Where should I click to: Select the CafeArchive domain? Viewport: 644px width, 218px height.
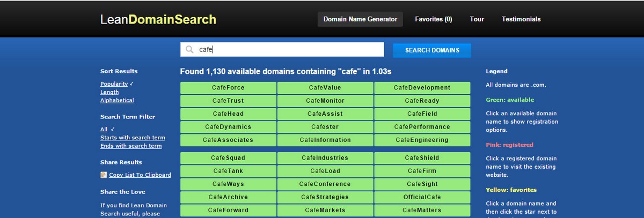point(228,197)
